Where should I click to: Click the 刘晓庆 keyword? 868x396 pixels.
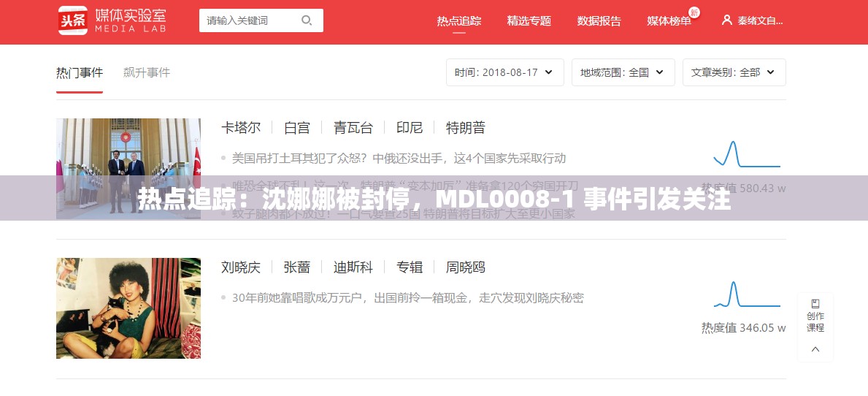point(241,267)
